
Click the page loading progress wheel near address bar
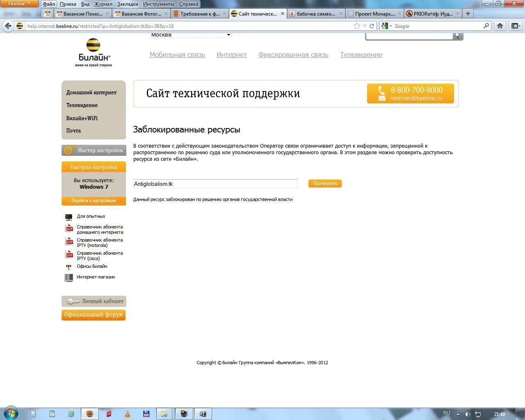371,25
